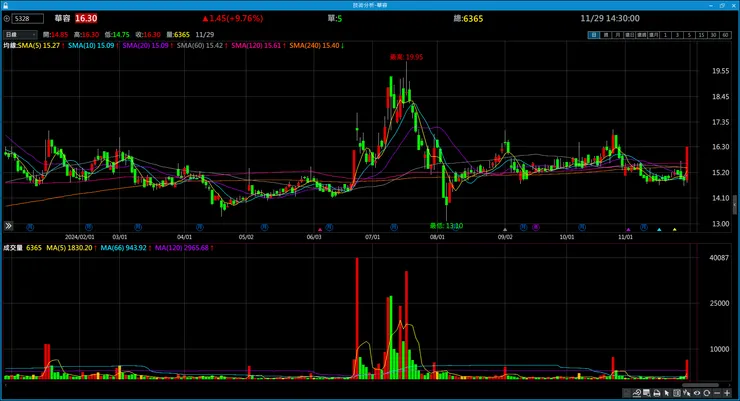
Task: Click the lock icon in the title bar
Action: (5, 5)
